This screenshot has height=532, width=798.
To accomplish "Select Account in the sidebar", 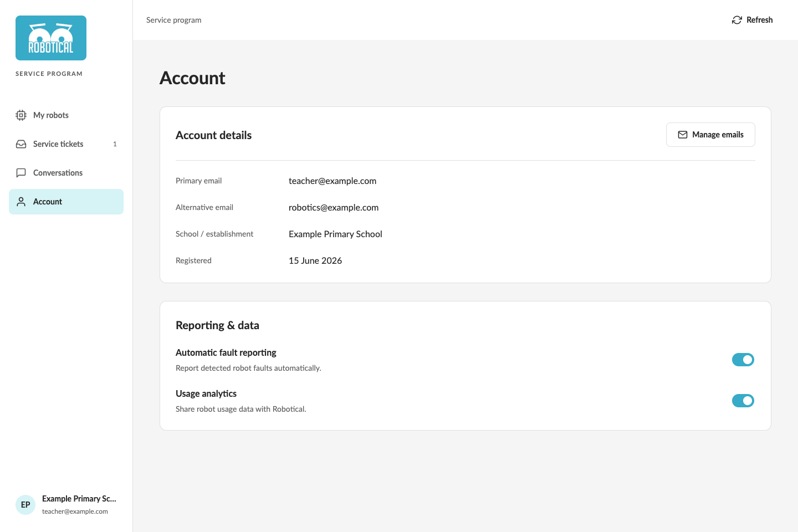I will click(x=66, y=202).
